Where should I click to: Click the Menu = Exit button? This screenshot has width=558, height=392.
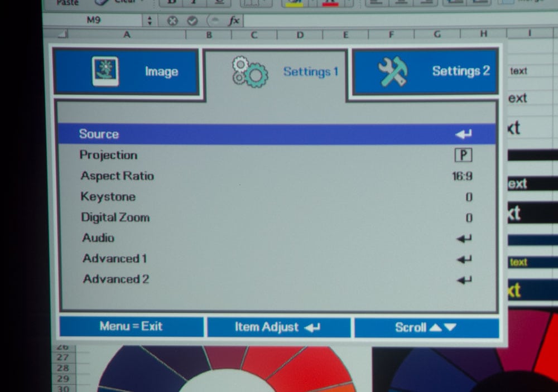[x=131, y=326]
